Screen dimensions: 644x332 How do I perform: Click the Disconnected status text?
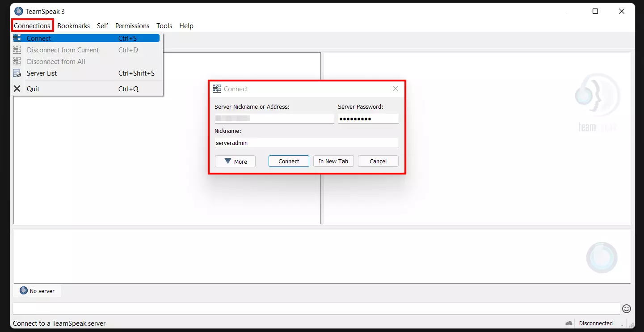pos(596,323)
